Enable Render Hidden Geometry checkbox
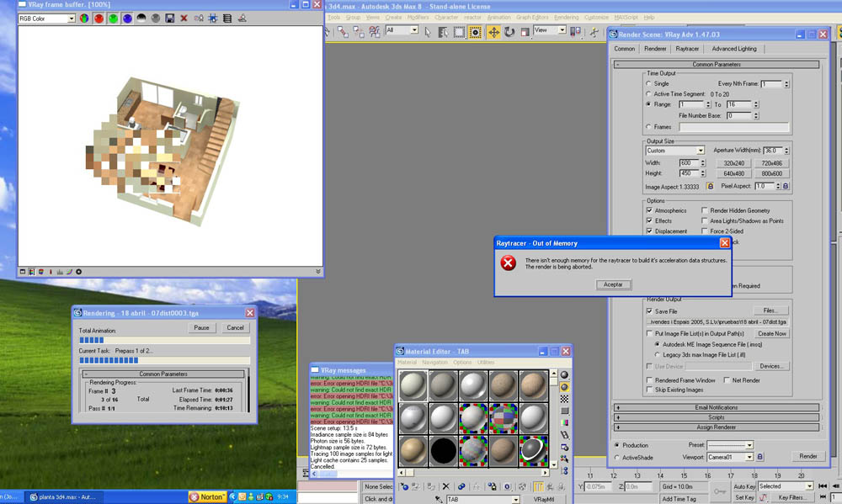This screenshot has width=842, height=504. [x=705, y=210]
